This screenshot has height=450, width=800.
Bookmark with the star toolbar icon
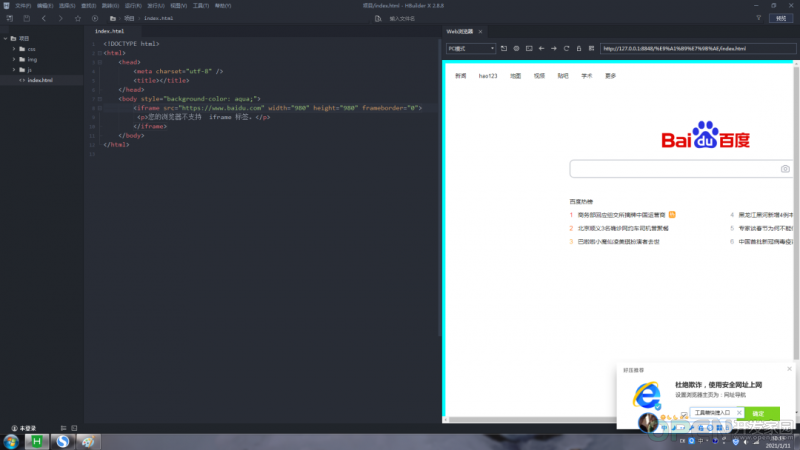pyautogui.click(x=78, y=18)
